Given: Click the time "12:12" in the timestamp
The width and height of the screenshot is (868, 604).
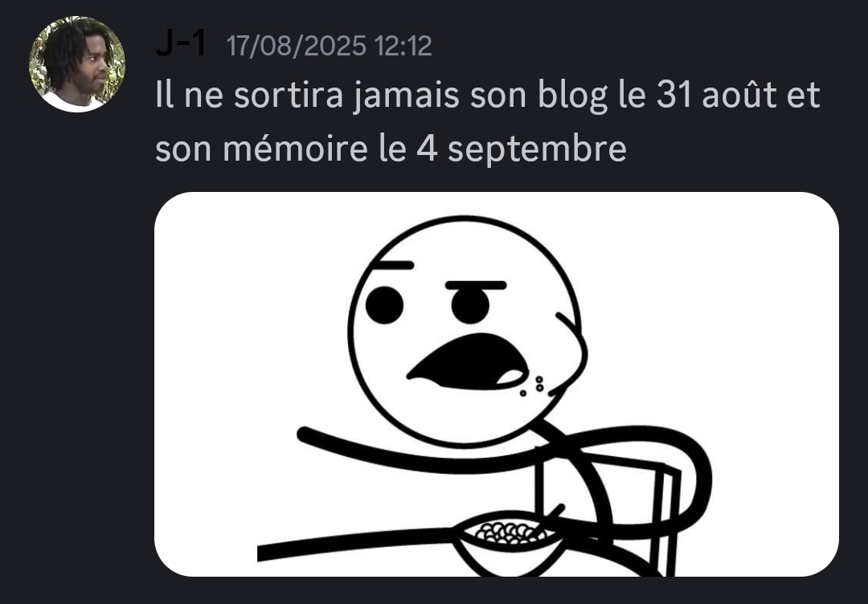Looking at the screenshot, I should tap(403, 46).
